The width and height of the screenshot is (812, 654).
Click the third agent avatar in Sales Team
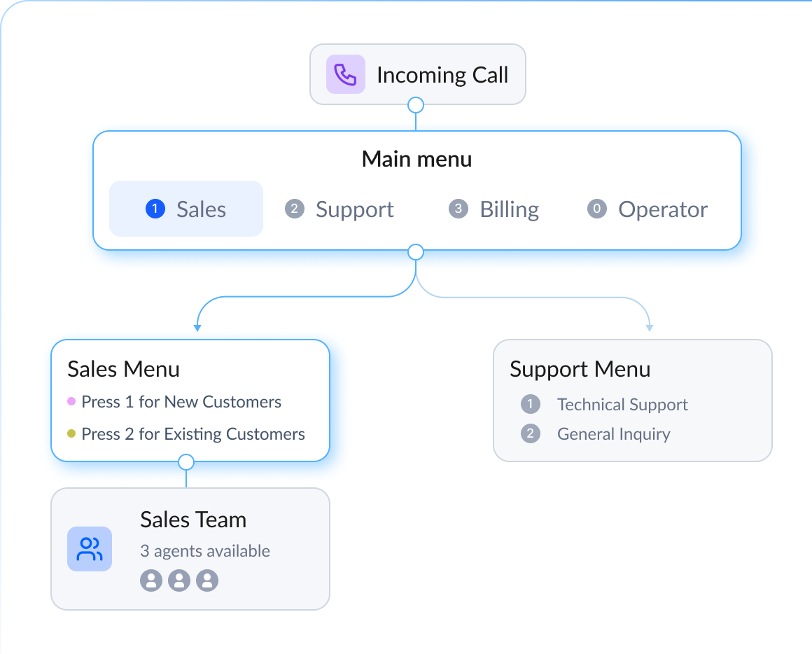pyautogui.click(x=207, y=580)
